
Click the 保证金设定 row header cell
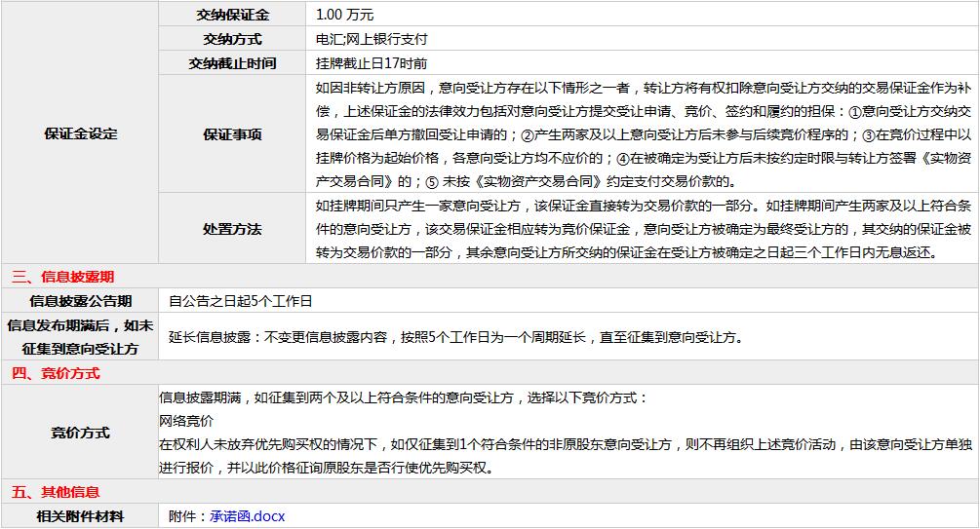click(x=80, y=134)
